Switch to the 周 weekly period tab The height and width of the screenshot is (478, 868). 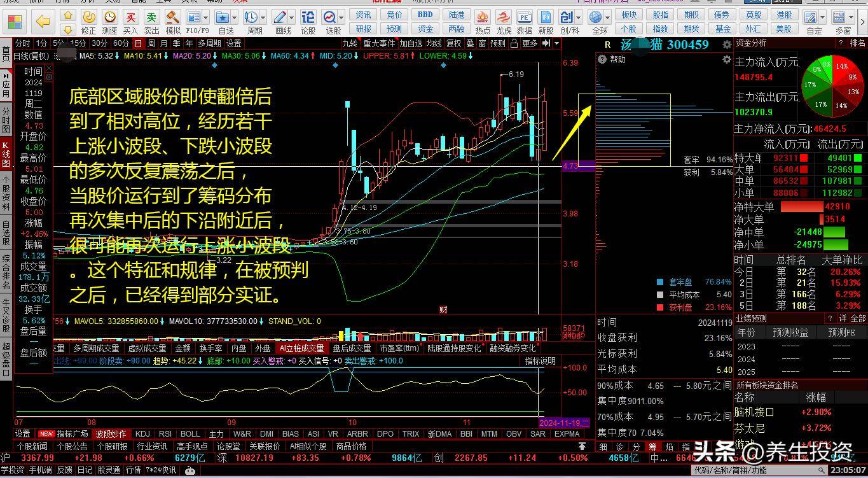pyautogui.click(x=151, y=43)
